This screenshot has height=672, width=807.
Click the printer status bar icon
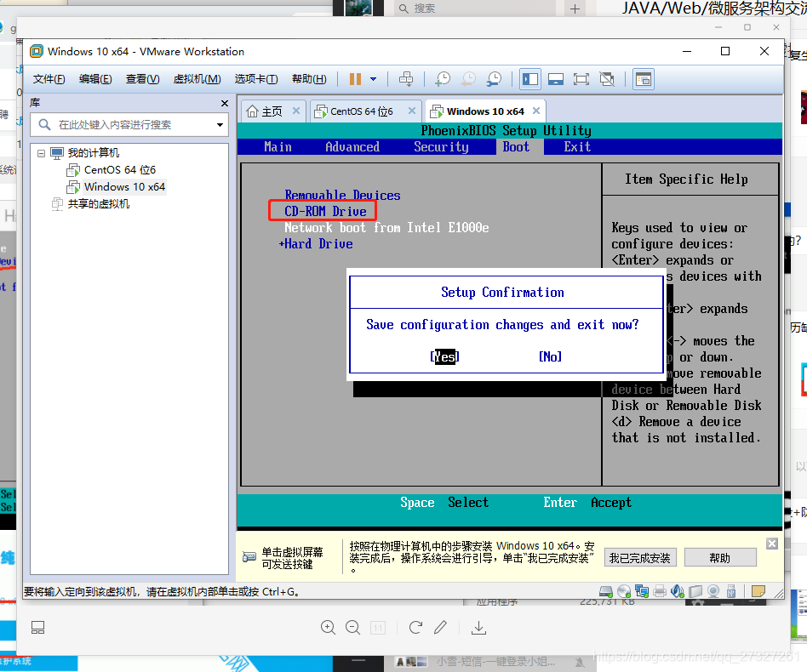[659, 591]
